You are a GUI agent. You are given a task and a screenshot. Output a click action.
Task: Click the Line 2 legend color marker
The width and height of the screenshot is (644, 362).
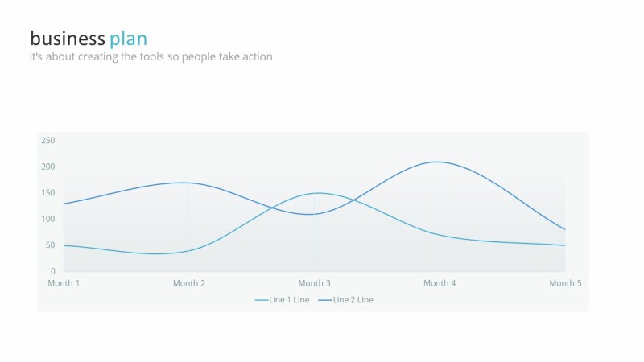click(x=324, y=300)
